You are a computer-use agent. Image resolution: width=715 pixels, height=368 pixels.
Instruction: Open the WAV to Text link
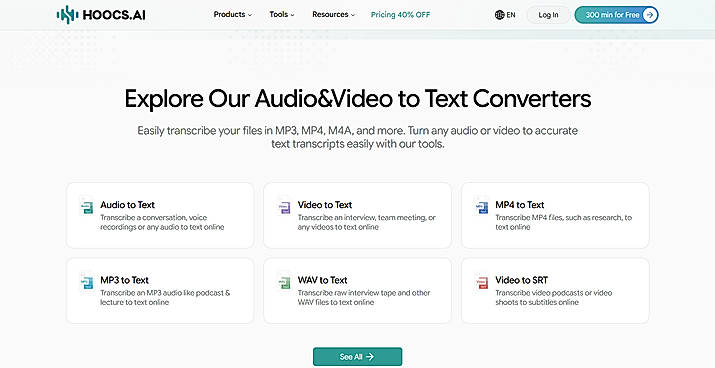pos(322,280)
